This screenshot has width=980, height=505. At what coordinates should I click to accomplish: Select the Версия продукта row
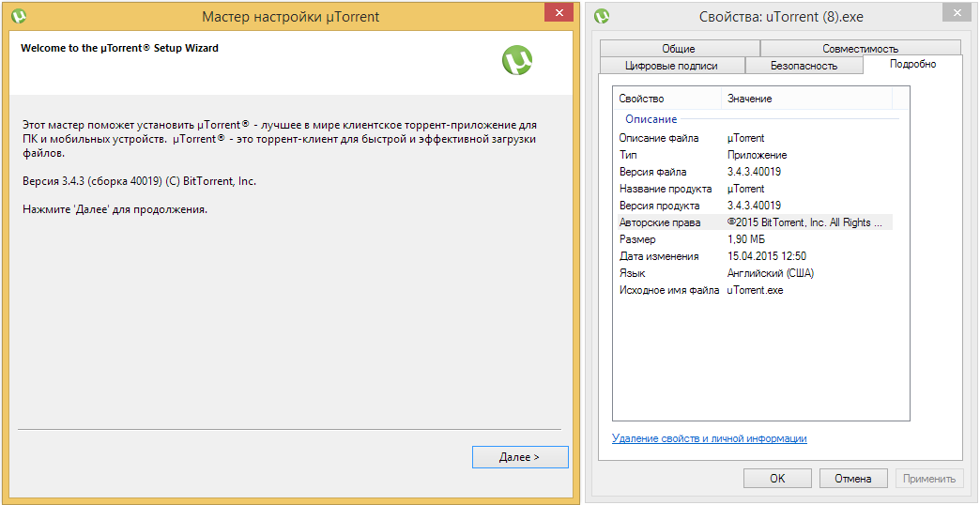753,206
